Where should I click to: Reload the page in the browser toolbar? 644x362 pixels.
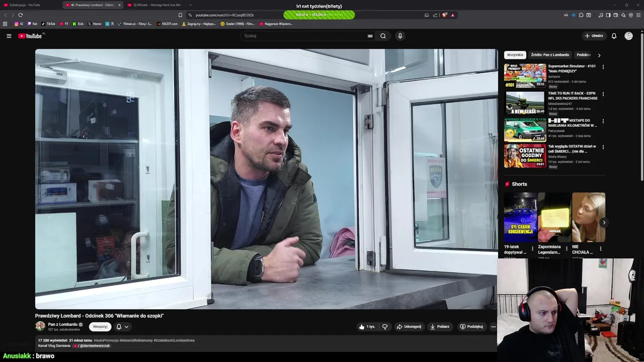coord(21,15)
